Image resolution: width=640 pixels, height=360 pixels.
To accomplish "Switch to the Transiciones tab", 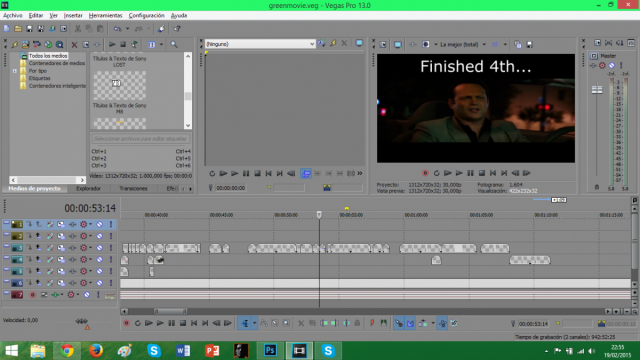I will (x=133, y=189).
